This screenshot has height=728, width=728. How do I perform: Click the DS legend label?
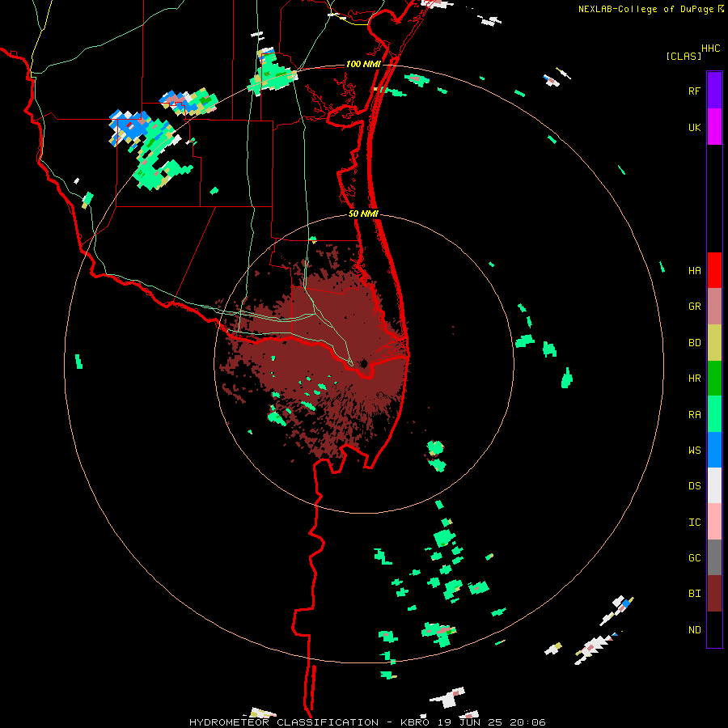pos(694,486)
